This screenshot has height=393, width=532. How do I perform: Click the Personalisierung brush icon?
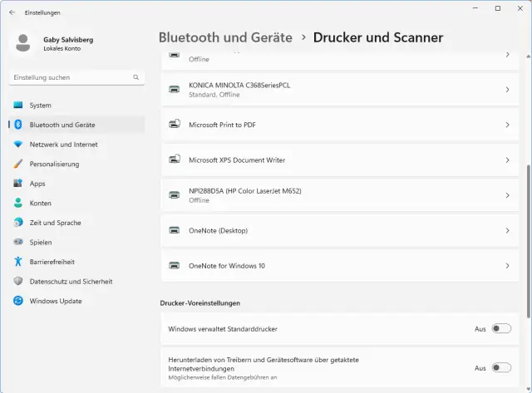click(x=17, y=164)
